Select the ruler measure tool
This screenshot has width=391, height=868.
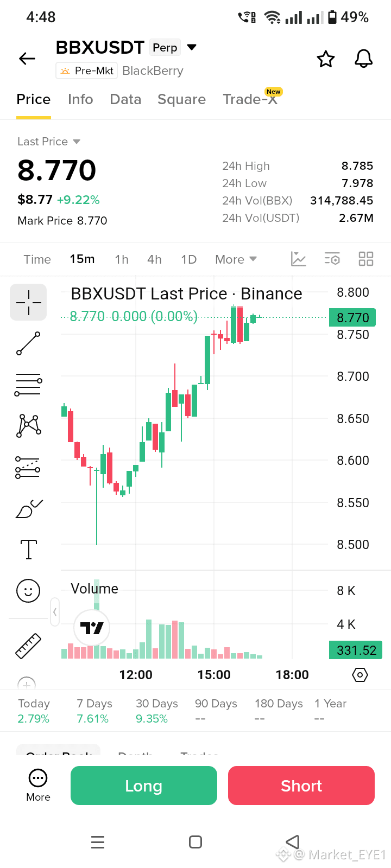[x=28, y=646]
